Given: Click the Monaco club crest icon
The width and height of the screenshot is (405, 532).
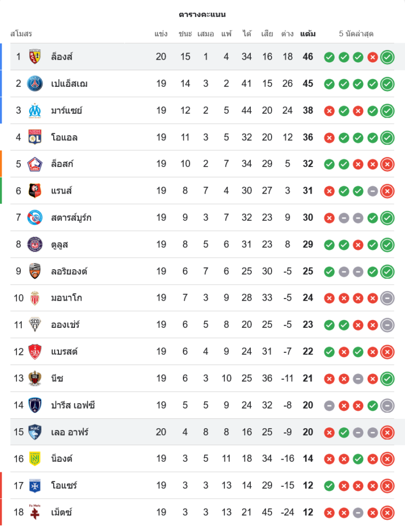Looking at the screenshot, I should pos(35,298).
